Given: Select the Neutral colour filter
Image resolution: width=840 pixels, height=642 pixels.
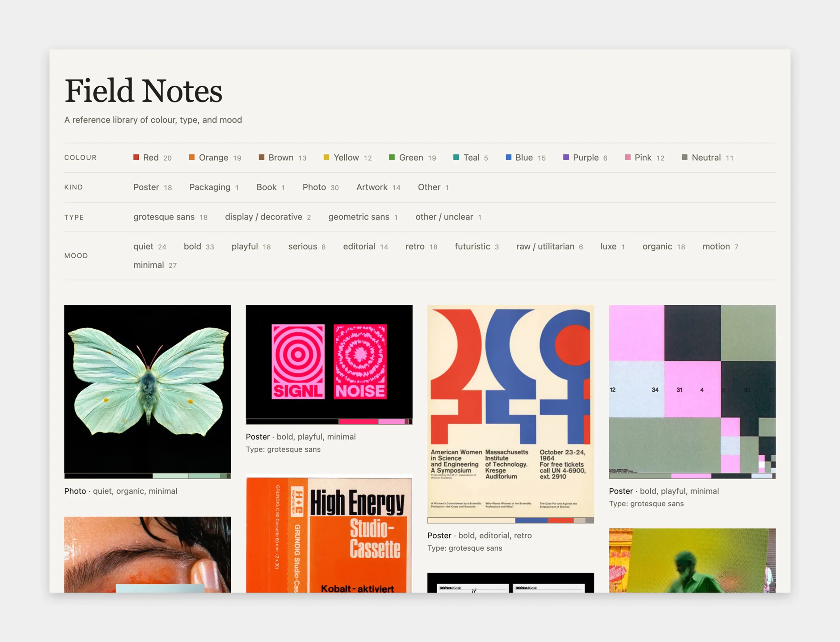Looking at the screenshot, I should [x=707, y=157].
